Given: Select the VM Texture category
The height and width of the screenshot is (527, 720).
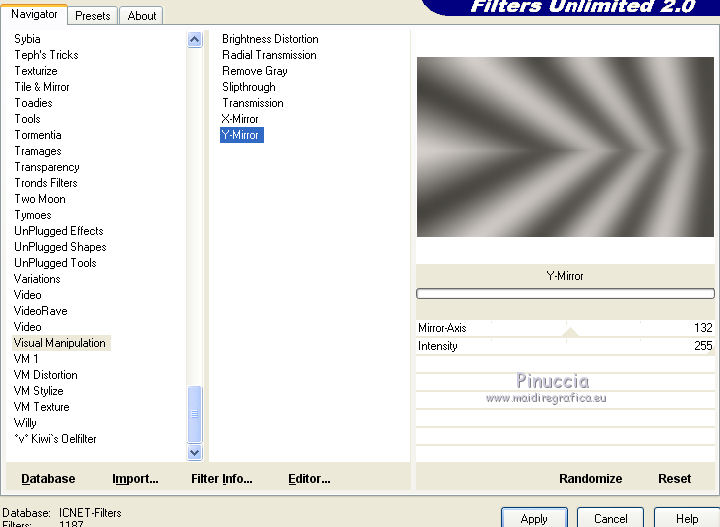Looking at the screenshot, I should [41, 407].
